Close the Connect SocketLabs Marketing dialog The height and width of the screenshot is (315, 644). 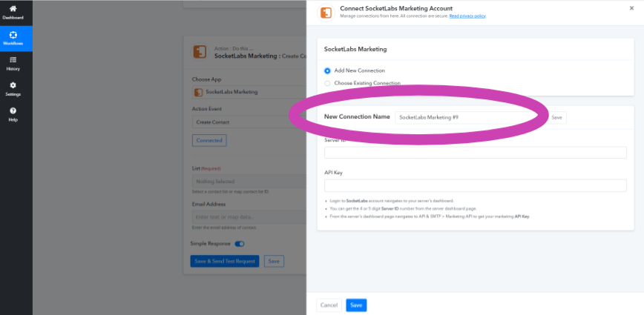631,8
